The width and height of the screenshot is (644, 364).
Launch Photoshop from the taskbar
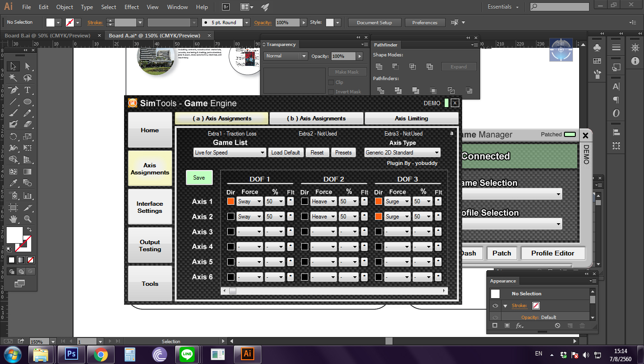click(x=71, y=354)
